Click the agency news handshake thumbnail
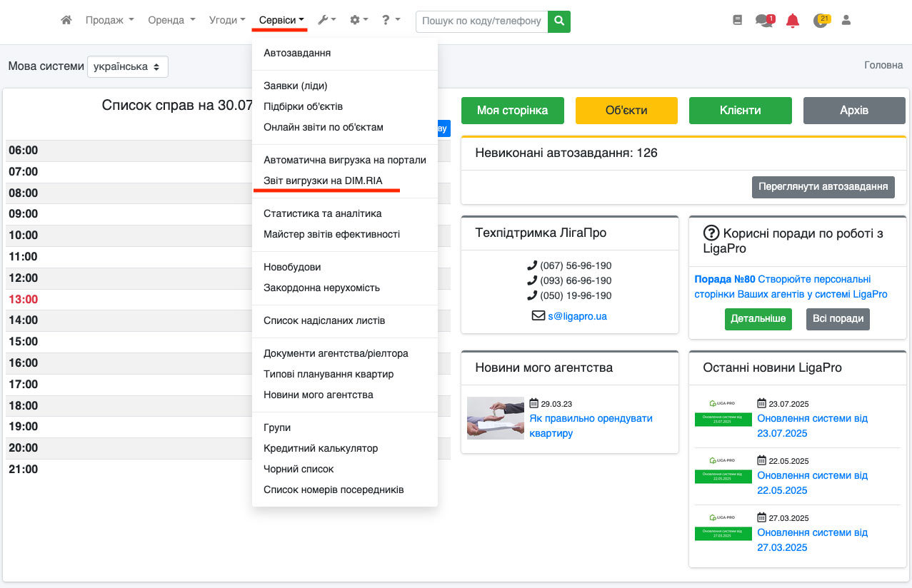Image resolution: width=912 pixels, height=588 pixels. click(495, 417)
